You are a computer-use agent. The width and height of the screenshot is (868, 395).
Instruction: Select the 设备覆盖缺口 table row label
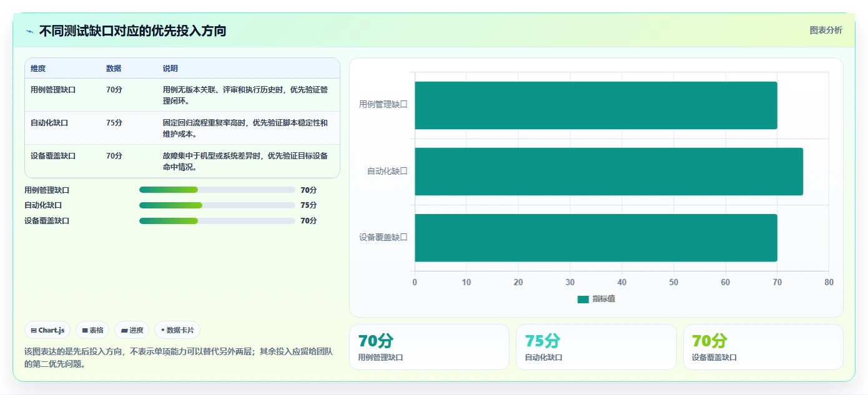(53, 156)
